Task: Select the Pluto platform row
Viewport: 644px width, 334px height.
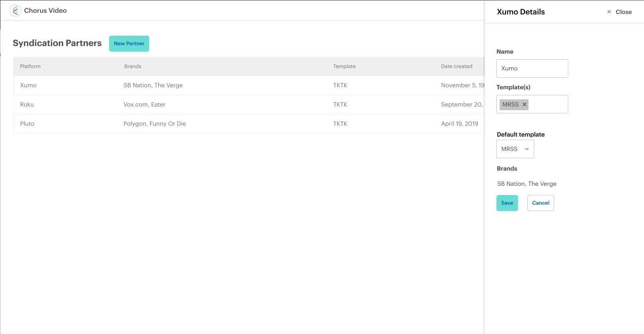Action: (x=249, y=124)
